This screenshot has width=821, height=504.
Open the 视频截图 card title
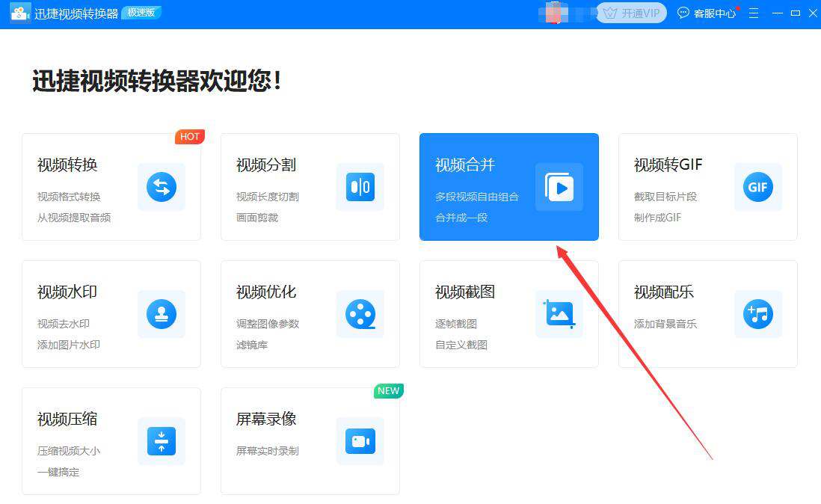pyautogui.click(x=465, y=292)
